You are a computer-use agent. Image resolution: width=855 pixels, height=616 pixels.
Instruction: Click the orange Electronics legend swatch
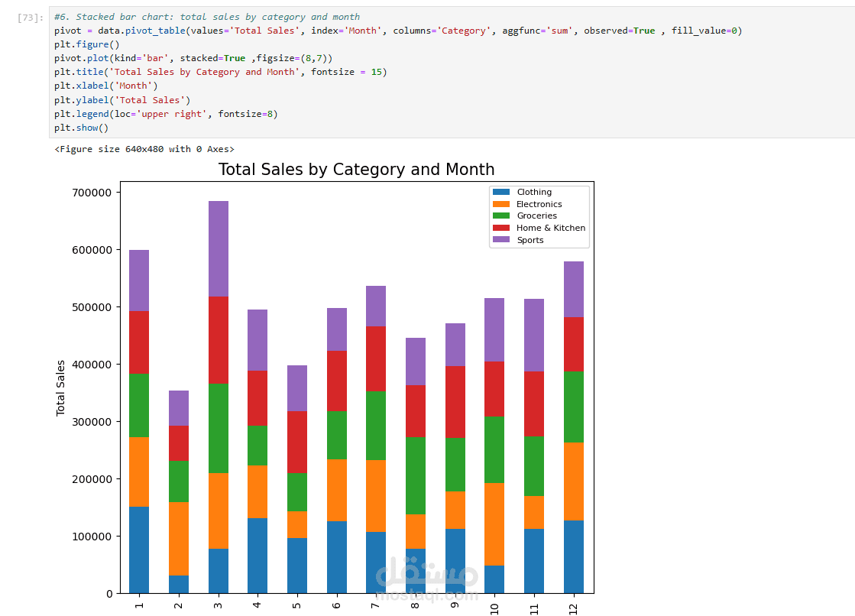[501, 204]
